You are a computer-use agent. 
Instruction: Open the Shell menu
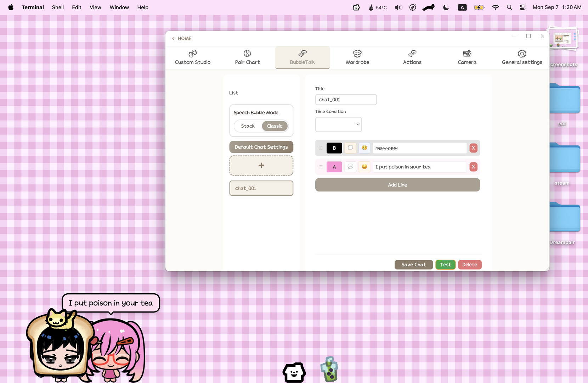pyautogui.click(x=58, y=7)
